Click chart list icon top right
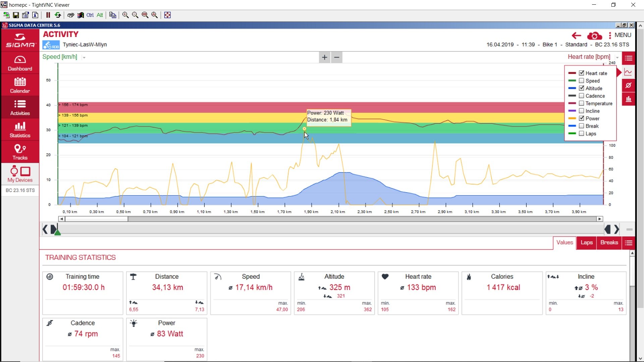644x362 pixels. coord(629,58)
